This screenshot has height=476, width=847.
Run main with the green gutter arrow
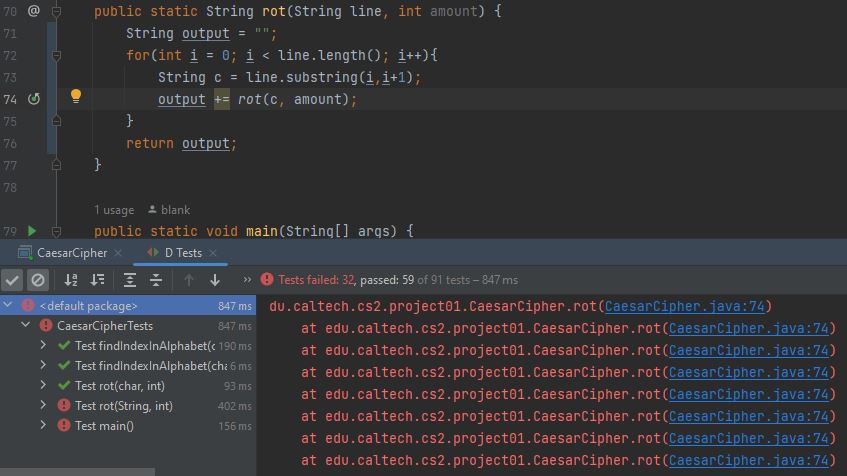tap(32, 231)
